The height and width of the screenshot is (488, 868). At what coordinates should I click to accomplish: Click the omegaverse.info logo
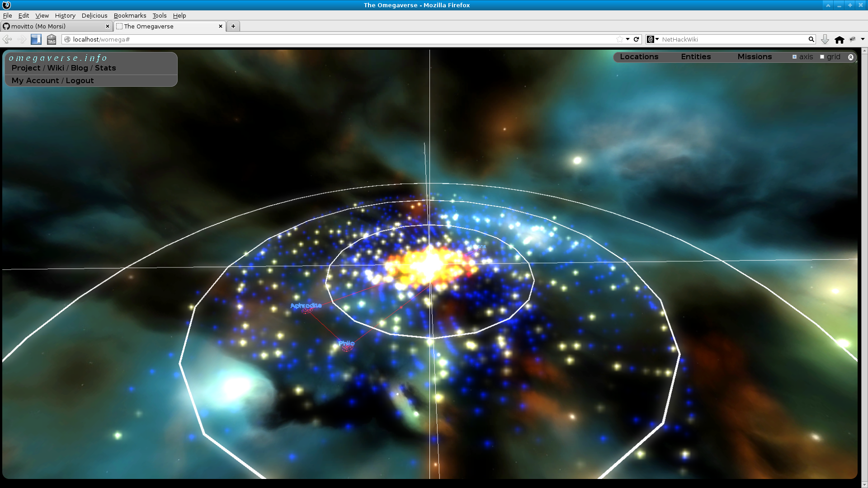coord(59,57)
